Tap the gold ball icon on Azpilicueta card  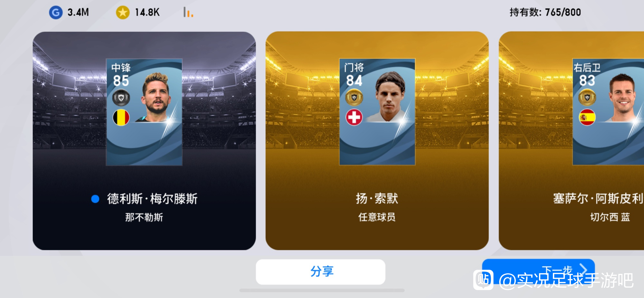coord(587,97)
